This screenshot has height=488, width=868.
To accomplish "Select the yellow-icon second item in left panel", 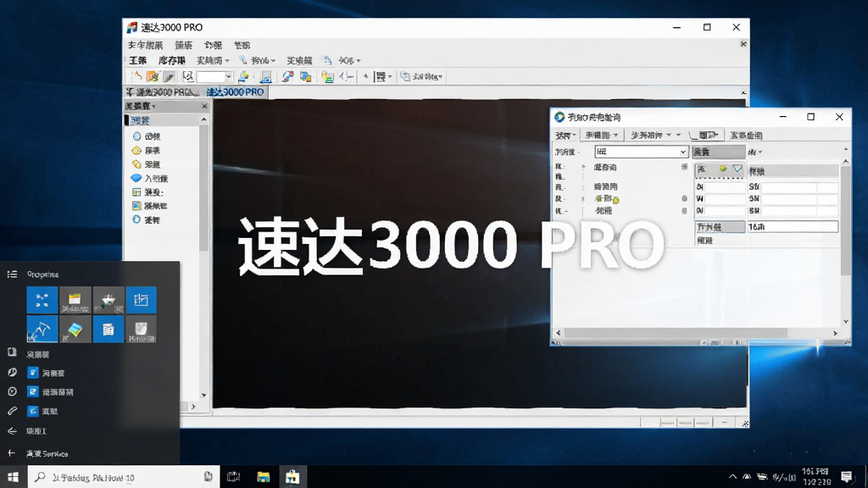I will click(147, 151).
